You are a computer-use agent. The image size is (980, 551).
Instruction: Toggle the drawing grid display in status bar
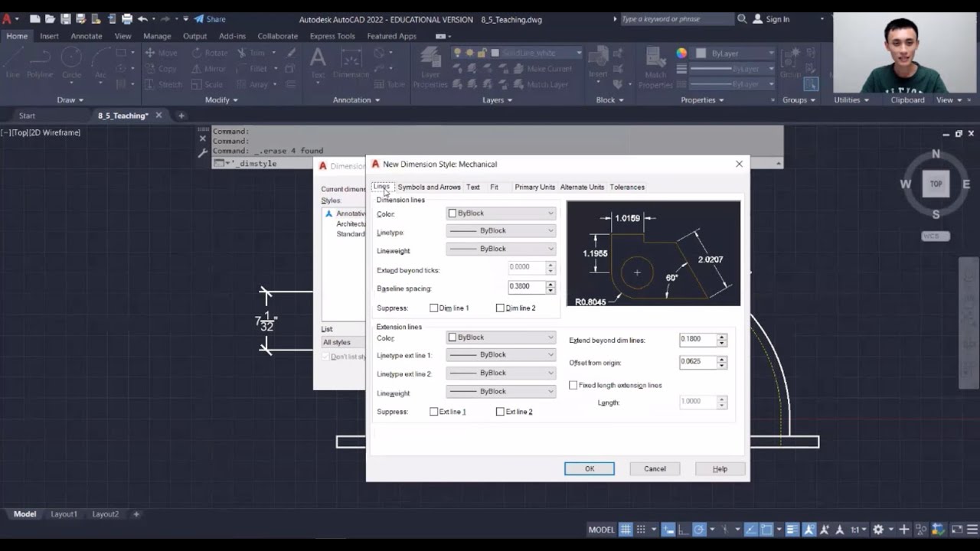point(626,530)
